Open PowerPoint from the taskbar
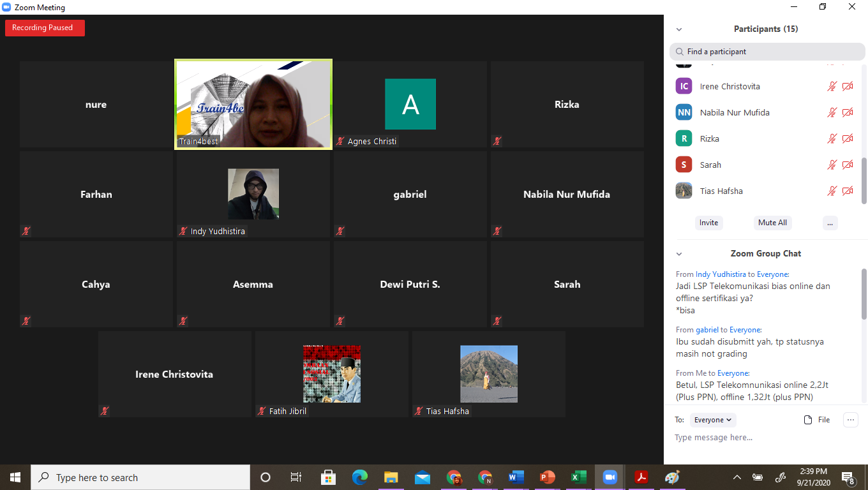868x490 pixels. coord(547,477)
